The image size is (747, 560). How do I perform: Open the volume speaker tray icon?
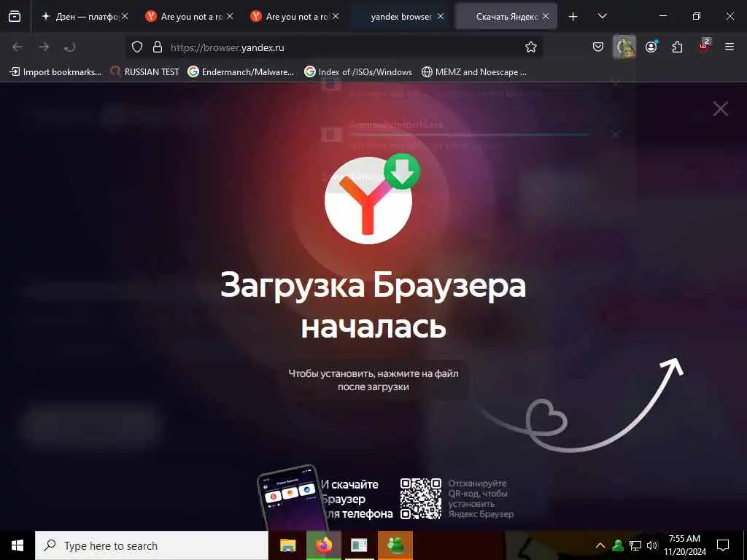[652, 545]
